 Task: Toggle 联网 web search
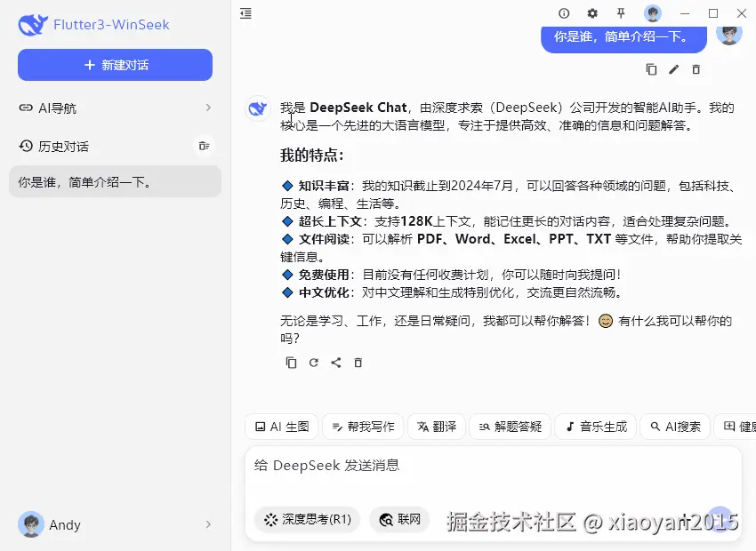click(x=399, y=519)
